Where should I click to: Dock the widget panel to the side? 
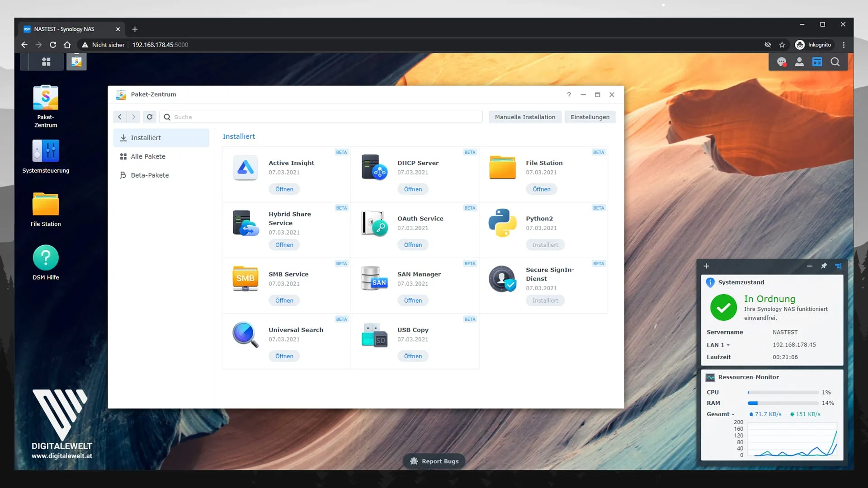coord(838,266)
